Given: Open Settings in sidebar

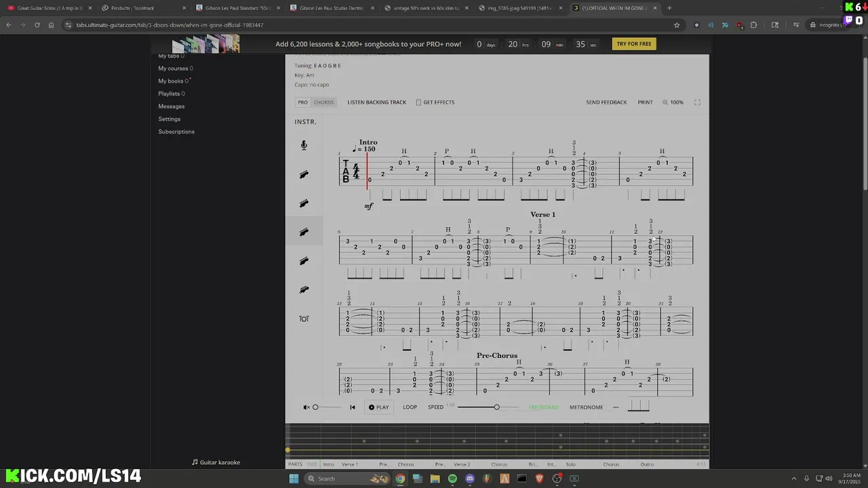Looking at the screenshot, I should pos(170,119).
